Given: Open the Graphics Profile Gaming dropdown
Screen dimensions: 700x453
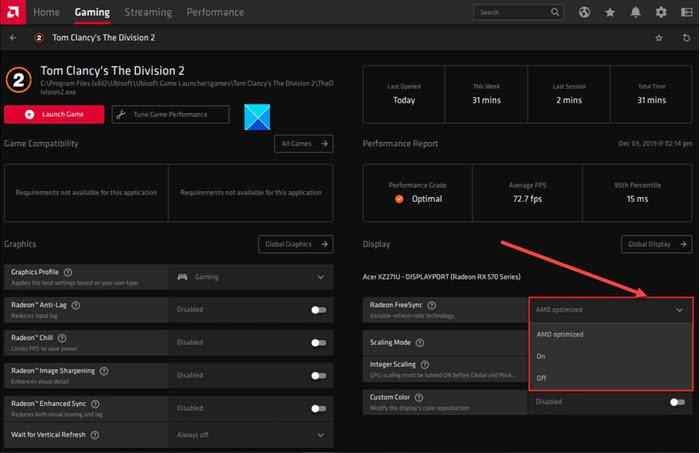Looking at the screenshot, I should pyautogui.click(x=251, y=277).
